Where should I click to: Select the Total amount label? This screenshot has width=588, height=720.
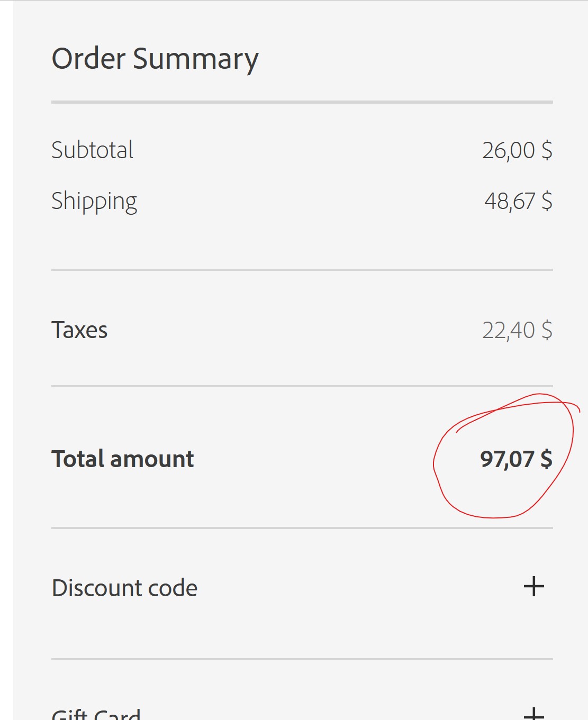coord(122,459)
